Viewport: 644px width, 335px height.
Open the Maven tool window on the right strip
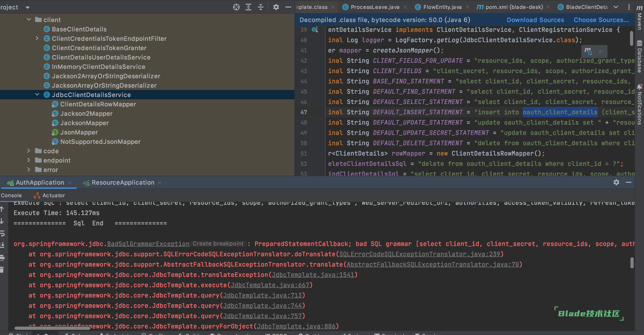(x=640, y=18)
